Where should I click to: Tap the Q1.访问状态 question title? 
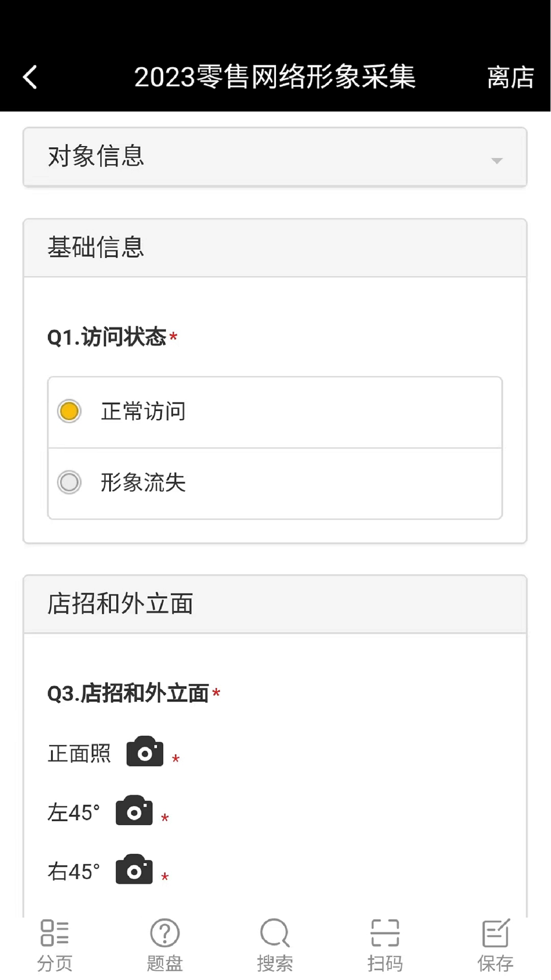[107, 337]
